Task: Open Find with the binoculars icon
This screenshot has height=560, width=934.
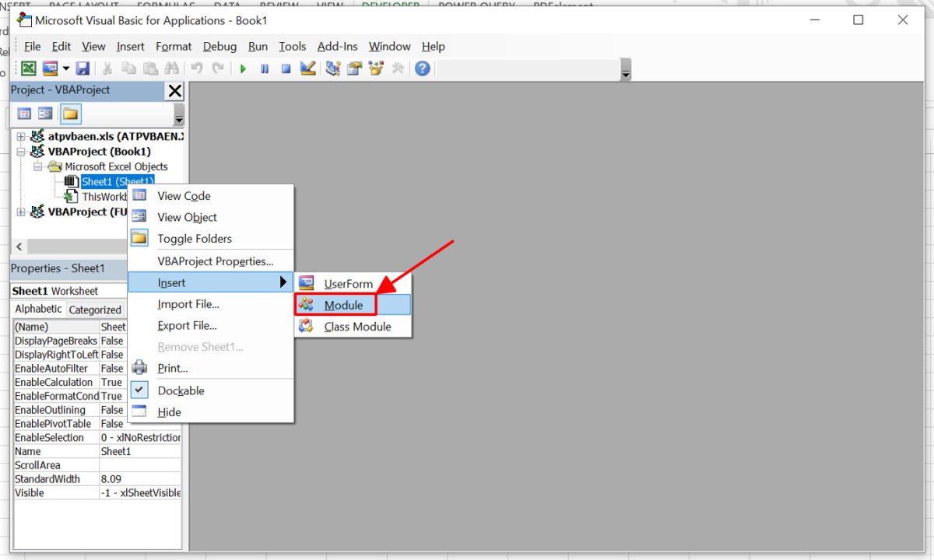Action: pos(172,68)
